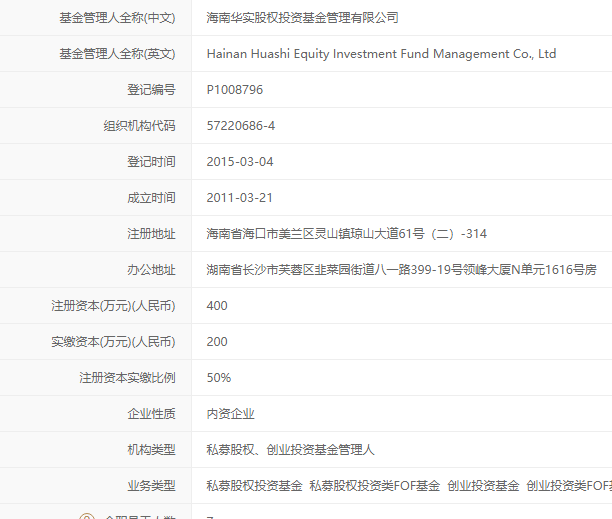The height and width of the screenshot is (519, 612).
Task: Select the business type 创业投资基金
Action: pyautogui.click(x=483, y=486)
